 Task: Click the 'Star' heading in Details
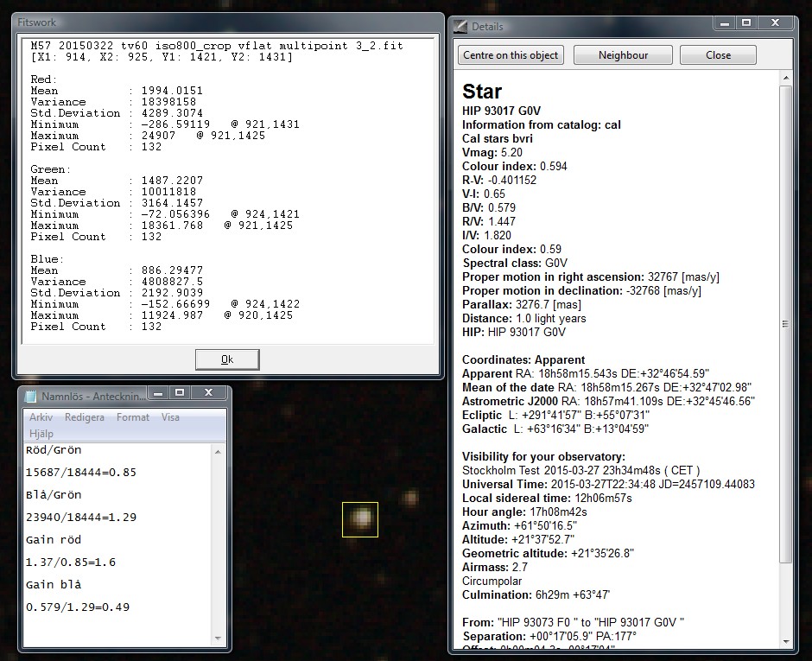coord(482,92)
